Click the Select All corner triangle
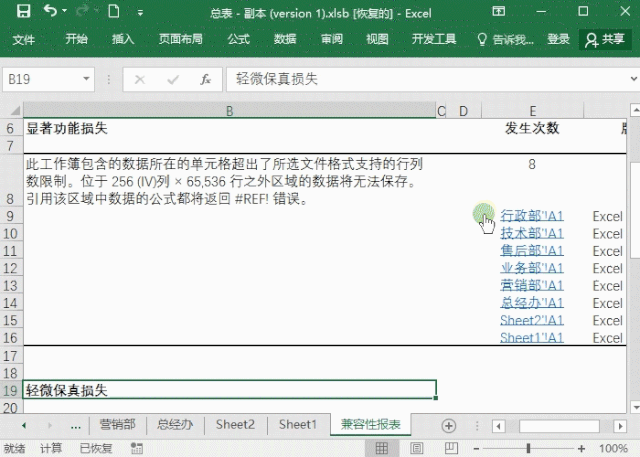 (x=15, y=111)
